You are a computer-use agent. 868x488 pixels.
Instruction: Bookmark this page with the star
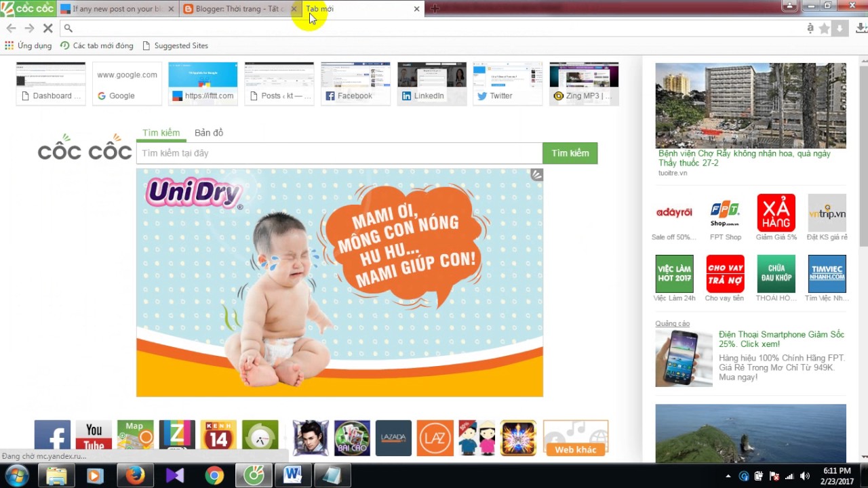825,28
